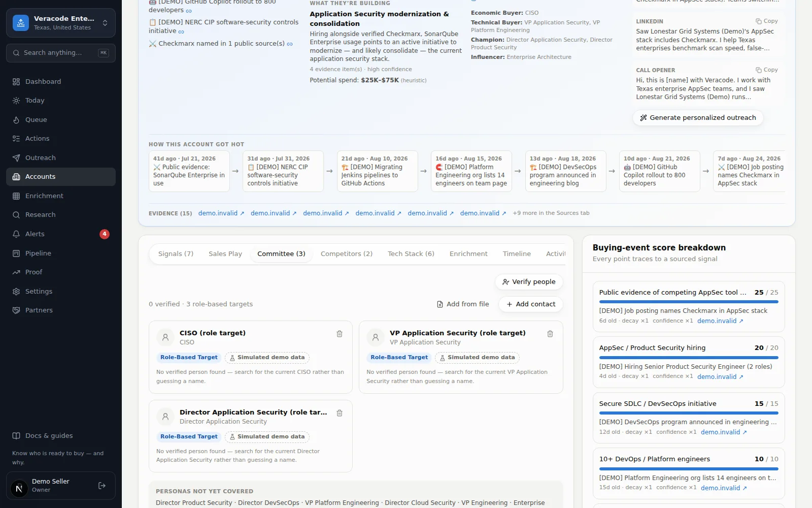This screenshot has height=508, width=812.
Task: Open demo.invalid link under Hiring Senior Product Security Engineer
Action: [x=720, y=377]
